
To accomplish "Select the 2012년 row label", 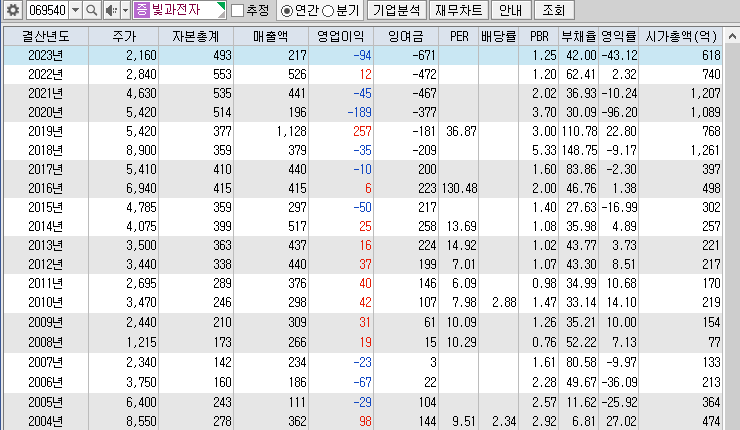I will coord(46,264).
